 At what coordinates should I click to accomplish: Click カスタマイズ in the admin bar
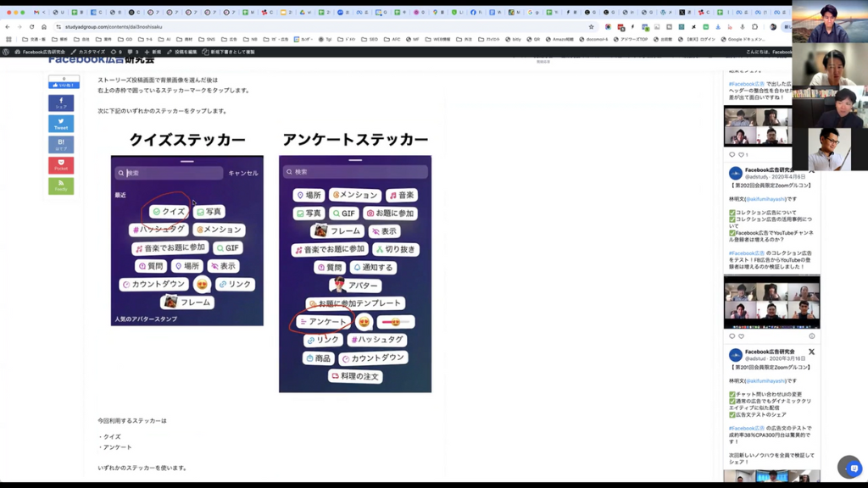[88, 52]
